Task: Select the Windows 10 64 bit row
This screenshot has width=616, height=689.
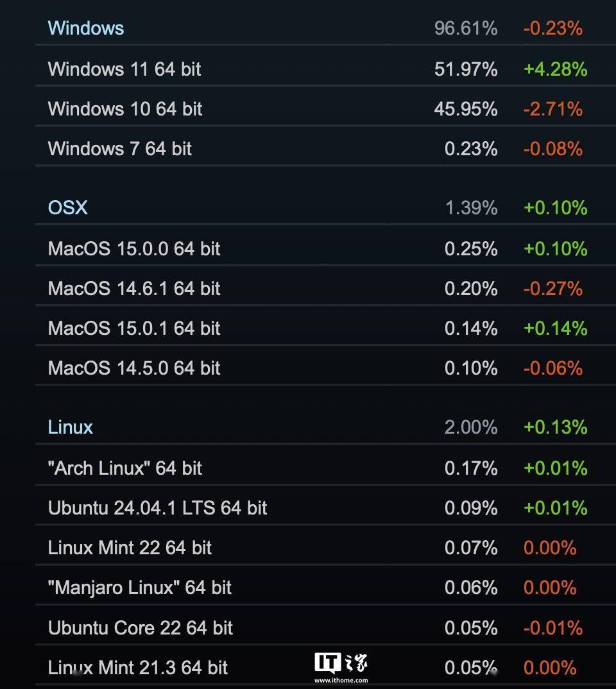Action: pos(325,109)
